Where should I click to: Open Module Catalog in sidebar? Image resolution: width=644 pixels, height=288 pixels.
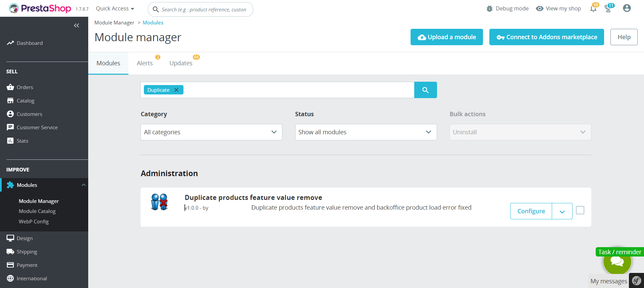pos(37,211)
